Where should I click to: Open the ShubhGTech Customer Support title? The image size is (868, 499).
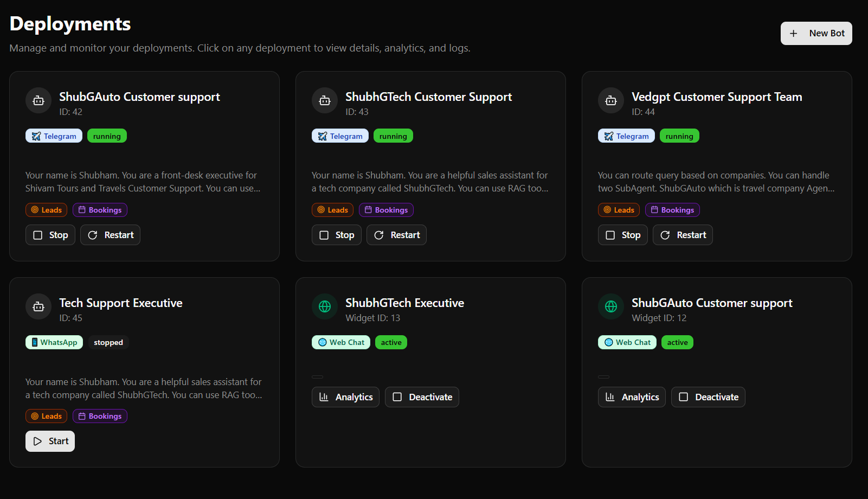[428, 97]
